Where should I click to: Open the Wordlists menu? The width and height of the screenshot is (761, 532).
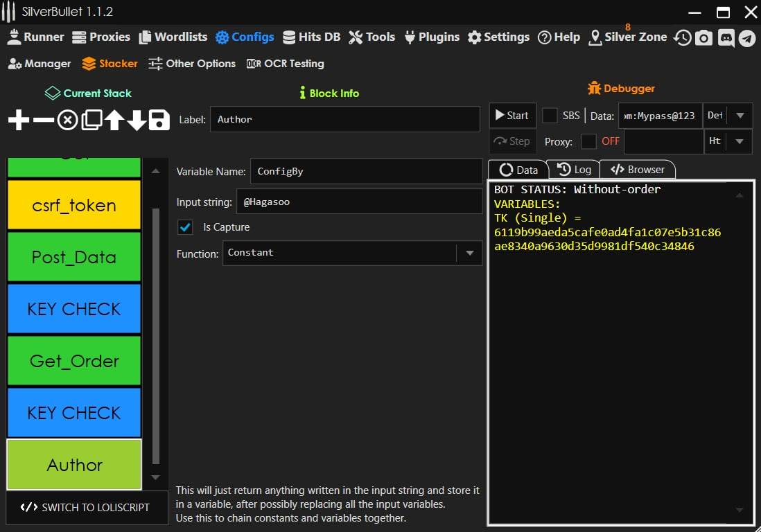pos(173,37)
